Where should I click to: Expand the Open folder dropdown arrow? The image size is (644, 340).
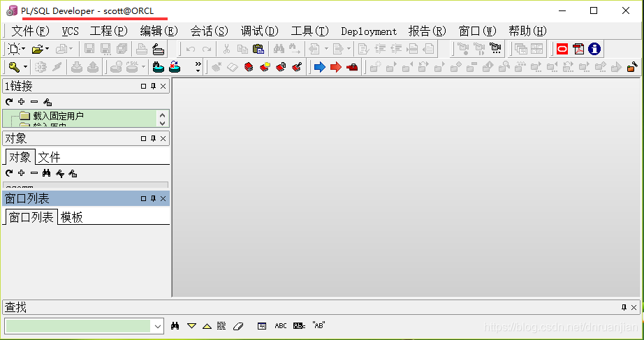pos(47,49)
